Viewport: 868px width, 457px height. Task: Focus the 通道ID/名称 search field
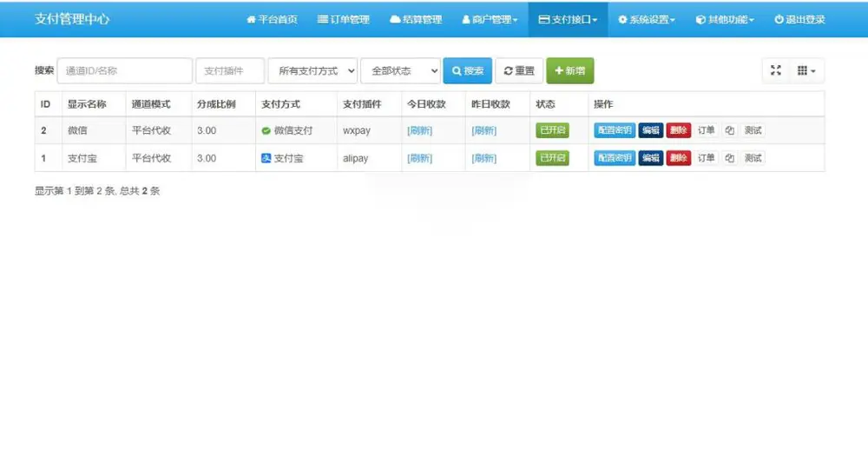tap(124, 71)
